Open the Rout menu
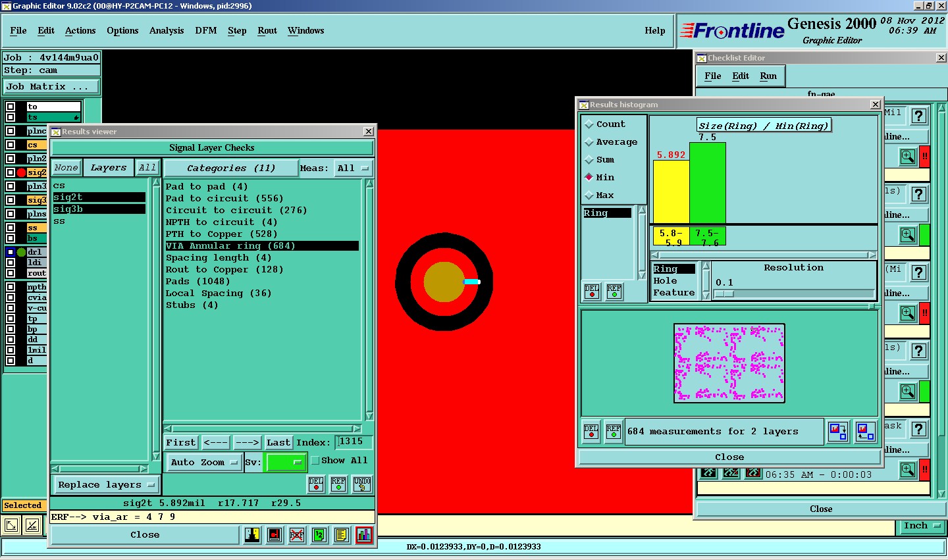 click(x=267, y=31)
